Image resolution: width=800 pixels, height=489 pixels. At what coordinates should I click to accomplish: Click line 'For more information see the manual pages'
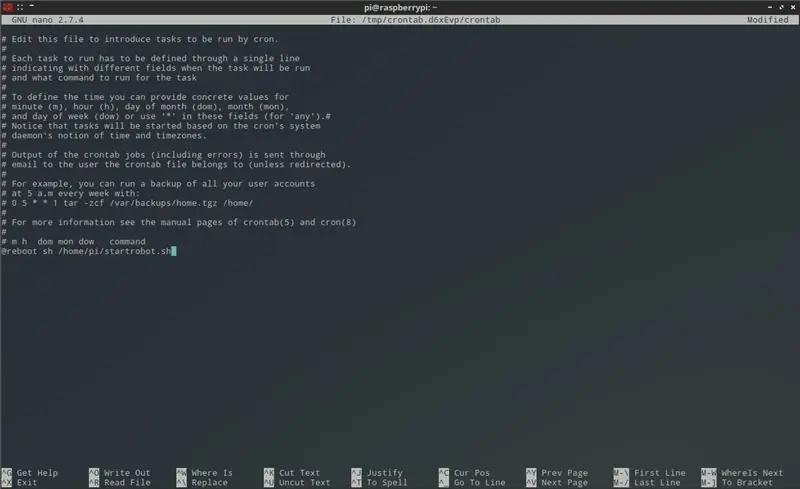click(x=179, y=223)
